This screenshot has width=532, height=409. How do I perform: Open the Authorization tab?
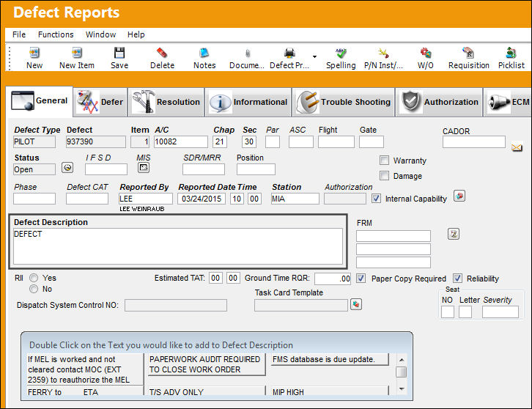click(x=440, y=102)
